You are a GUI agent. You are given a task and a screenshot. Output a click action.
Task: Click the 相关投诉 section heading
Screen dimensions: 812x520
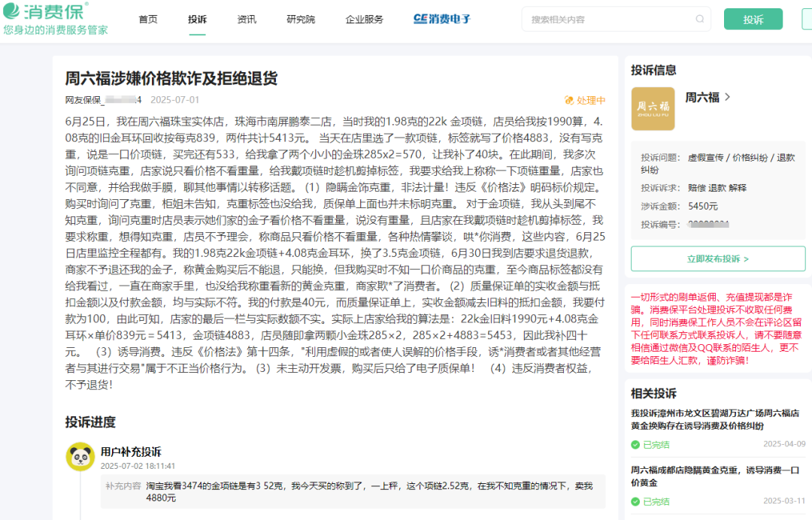(x=653, y=394)
